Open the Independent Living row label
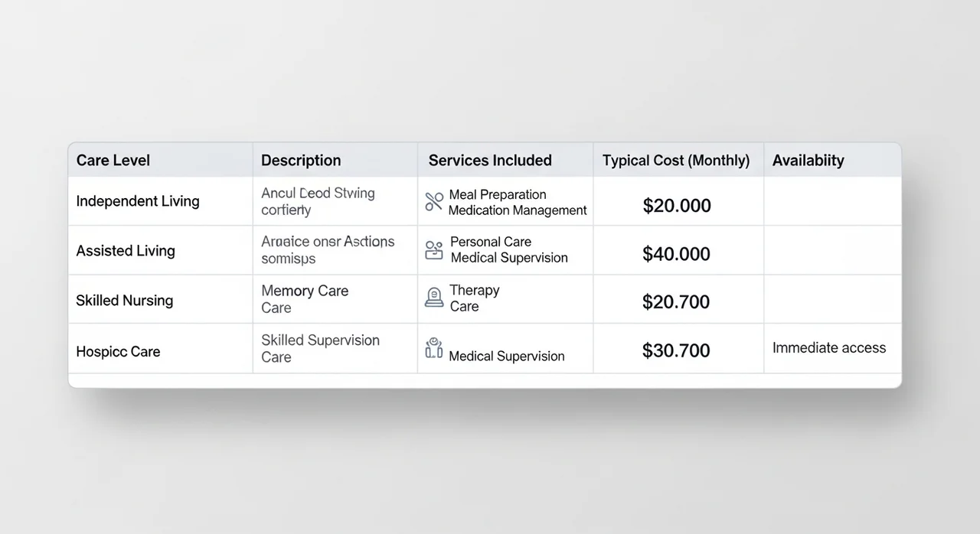This screenshot has height=534, width=980. pos(138,201)
